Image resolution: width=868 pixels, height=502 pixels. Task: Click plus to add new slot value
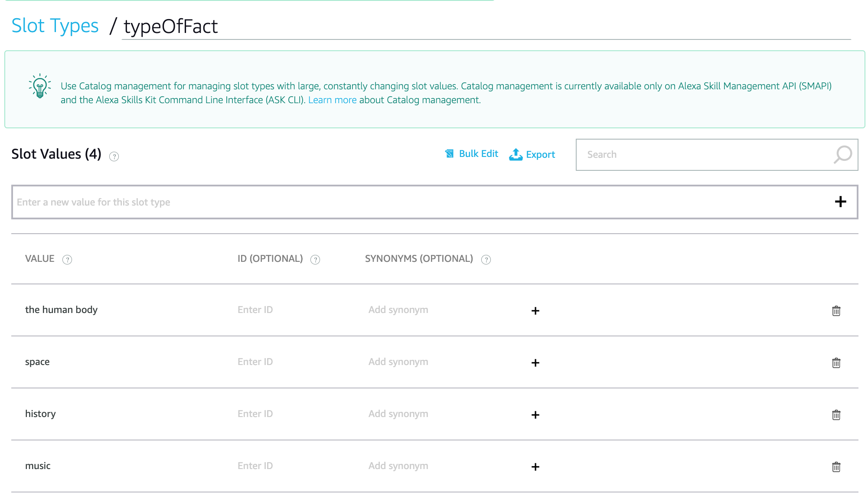pyautogui.click(x=840, y=202)
